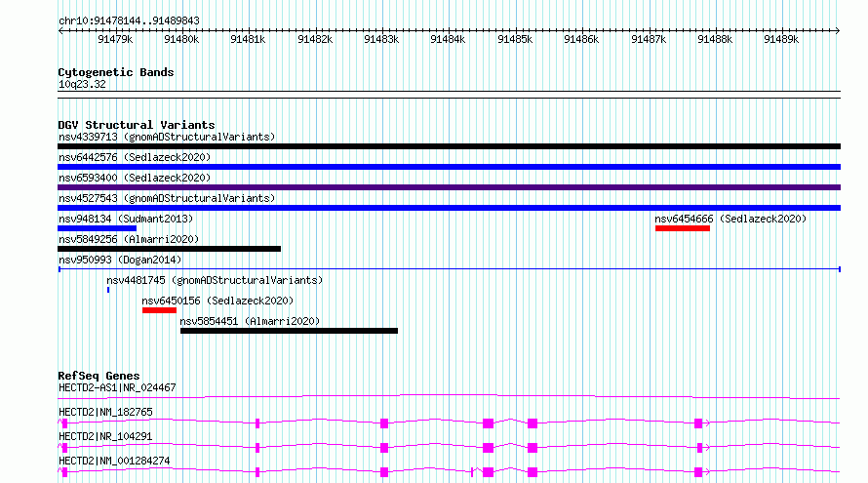Select the short blue nsv948134 Sudmant2013 bar

(97, 228)
